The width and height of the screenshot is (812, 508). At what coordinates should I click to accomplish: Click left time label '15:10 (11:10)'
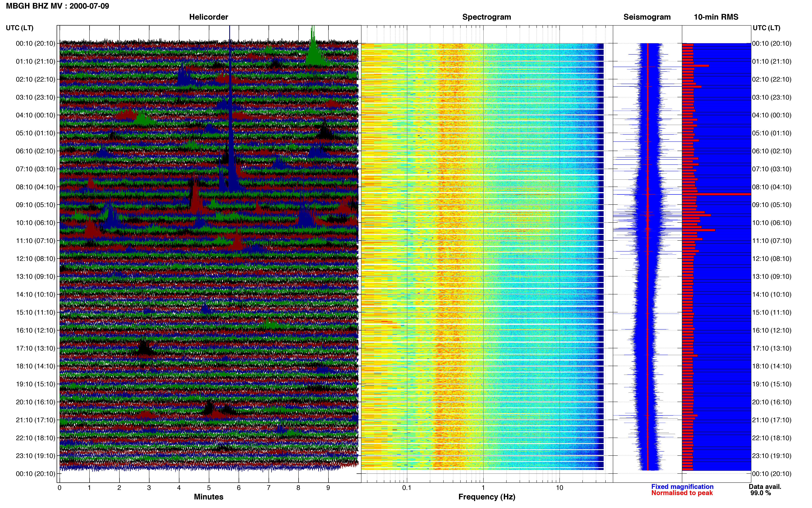point(36,313)
